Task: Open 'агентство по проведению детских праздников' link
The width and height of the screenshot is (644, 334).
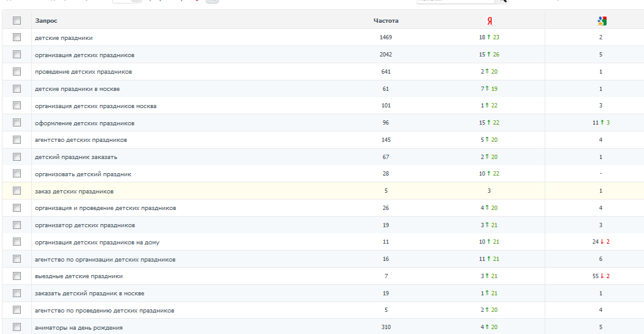Action: 104,311
